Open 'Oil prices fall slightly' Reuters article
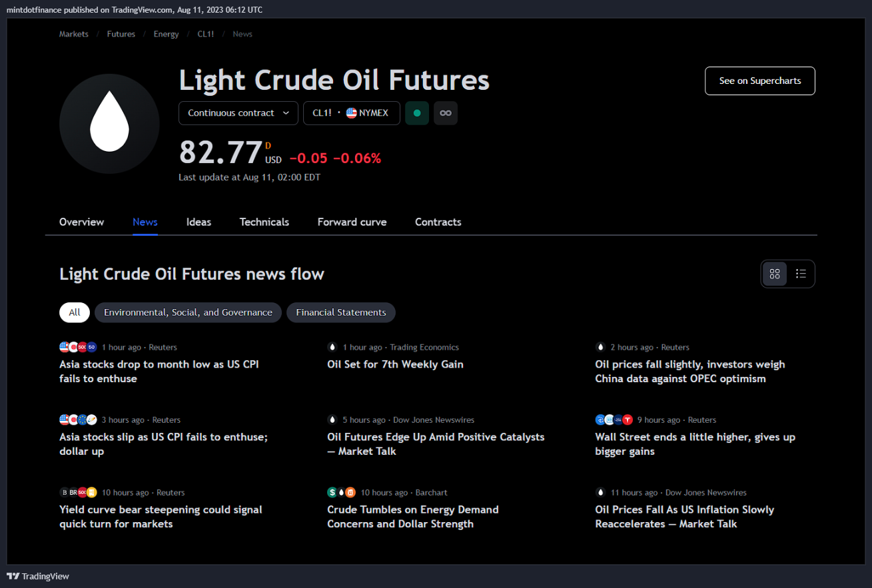The height and width of the screenshot is (588, 872). tap(690, 372)
